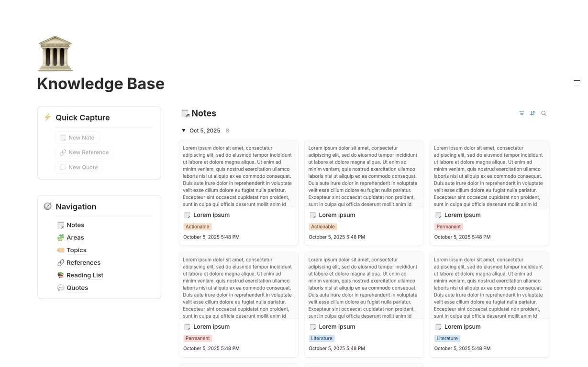Click the Notes database arrow icon
Screen dimensions: 588x367
pos(185,114)
